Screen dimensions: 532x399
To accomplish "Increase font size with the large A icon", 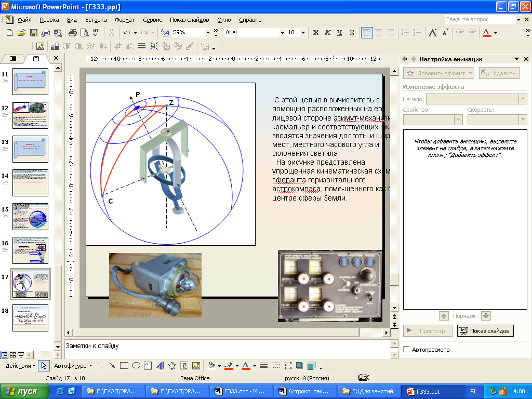I will tap(433, 33).
